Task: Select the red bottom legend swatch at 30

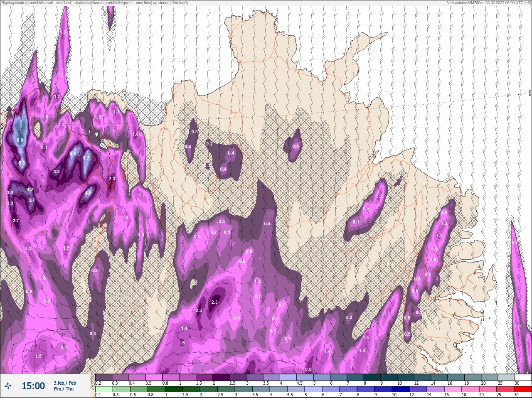Action: coord(523,389)
